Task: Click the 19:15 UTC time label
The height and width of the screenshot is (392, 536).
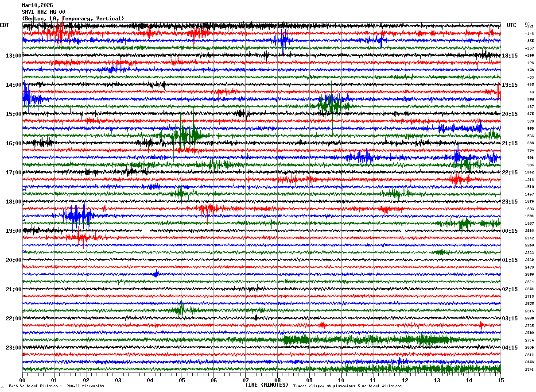Action: tap(510, 85)
